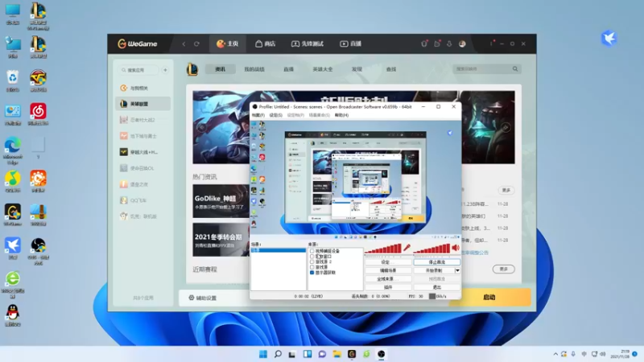Screen dimensions: 644x362
Task: Go to the previous banner slide
Action: [x=202, y=127]
